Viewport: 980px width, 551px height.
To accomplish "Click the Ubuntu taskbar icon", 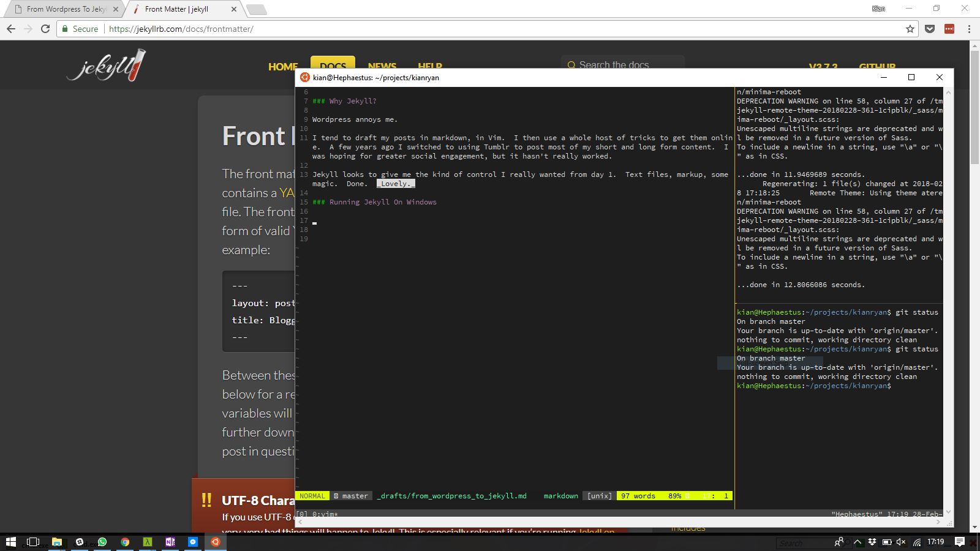I will pos(216,542).
